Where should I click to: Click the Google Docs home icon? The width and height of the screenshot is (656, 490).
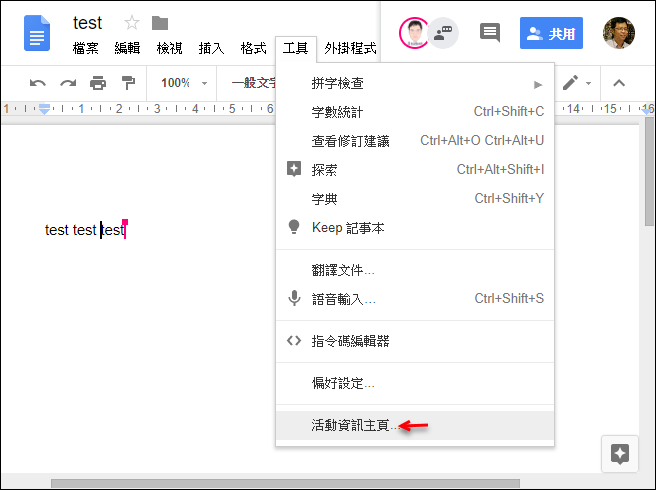(37, 33)
